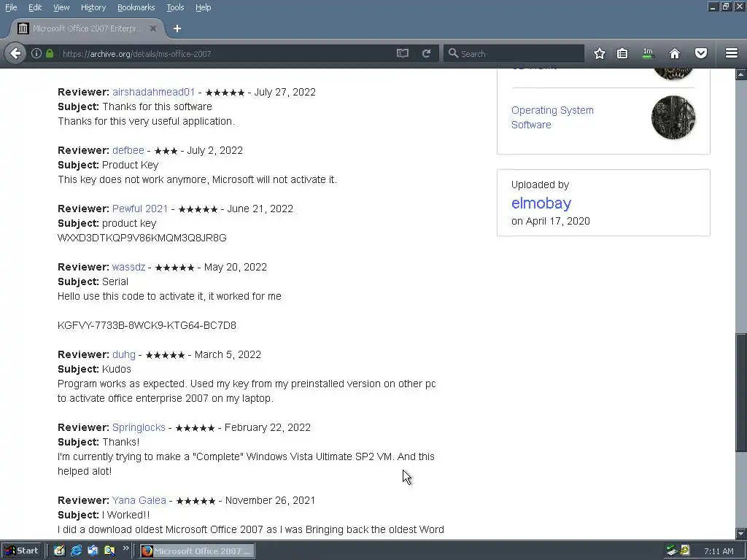Reload the current page
The height and width of the screenshot is (560, 747).
tap(426, 53)
